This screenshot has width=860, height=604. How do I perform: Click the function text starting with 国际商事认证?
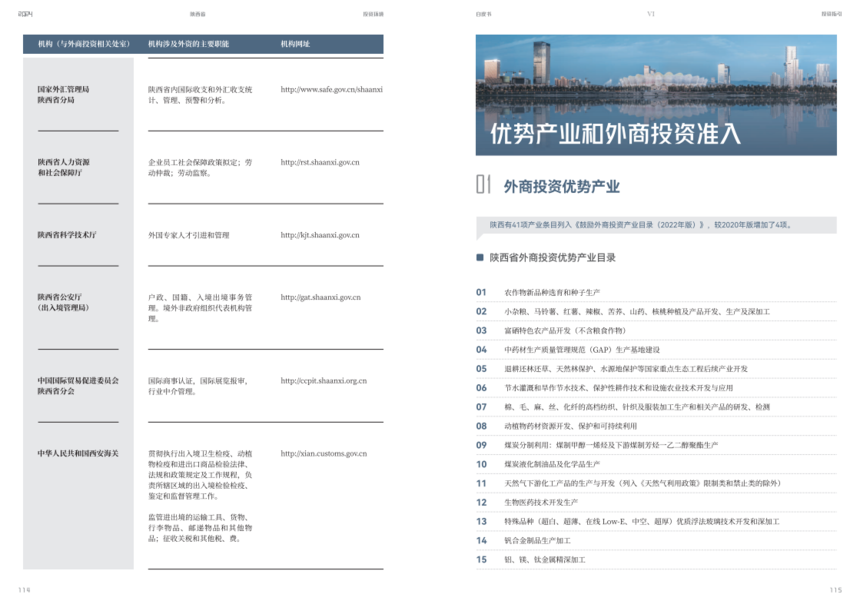[x=198, y=386]
